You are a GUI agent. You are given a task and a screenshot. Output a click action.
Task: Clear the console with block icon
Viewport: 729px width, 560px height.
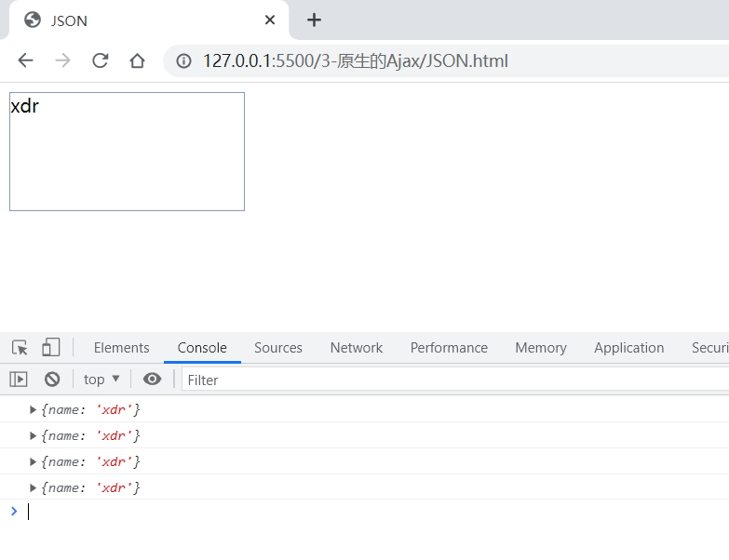[x=52, y=380]
